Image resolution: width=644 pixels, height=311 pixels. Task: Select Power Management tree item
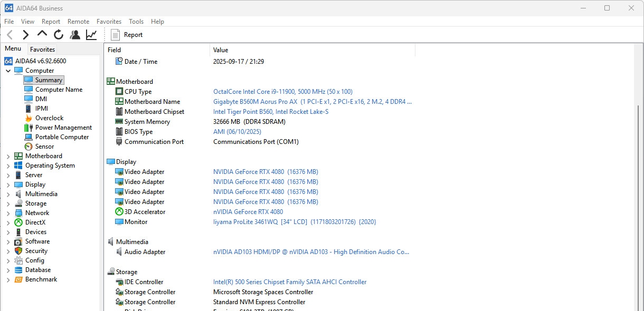pos(63,128)
